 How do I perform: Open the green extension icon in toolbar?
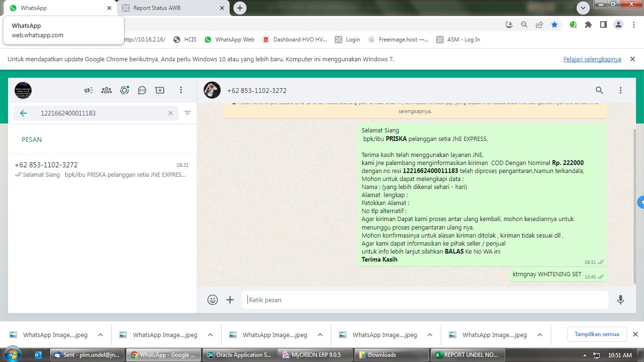tap(573, 25)
